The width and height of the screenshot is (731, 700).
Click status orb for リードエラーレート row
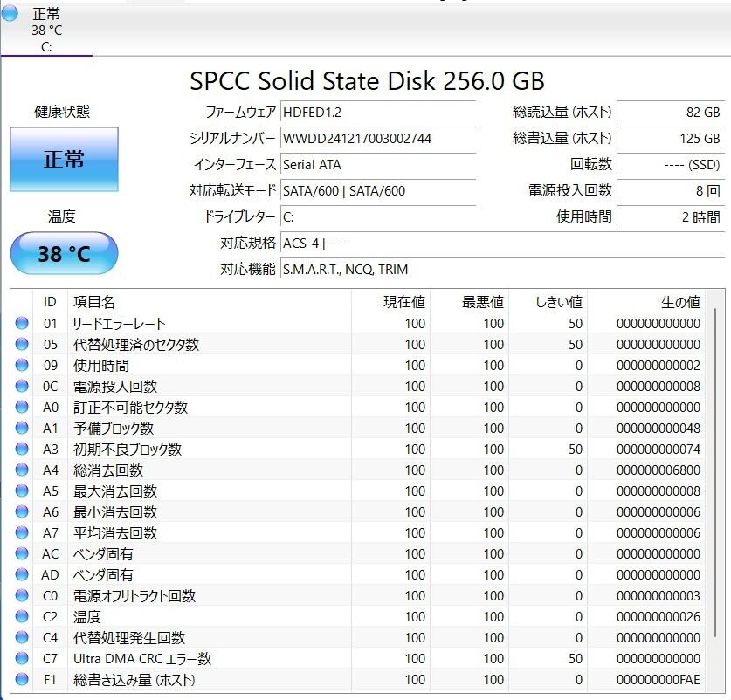point(22,324)
